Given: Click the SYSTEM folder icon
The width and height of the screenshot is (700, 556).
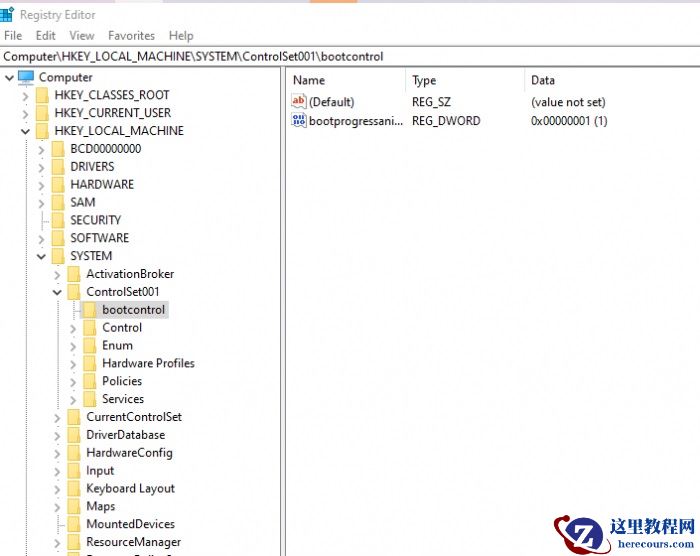Looking at the screenshot, I should point(58,256).
